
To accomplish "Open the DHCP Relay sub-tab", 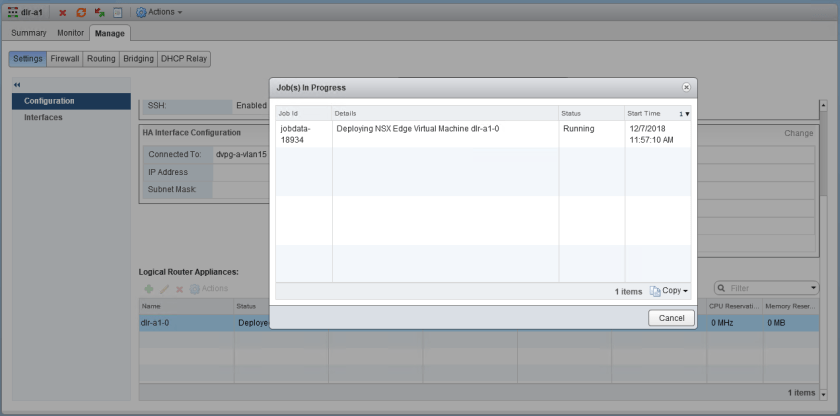I will tap(185, 59).
